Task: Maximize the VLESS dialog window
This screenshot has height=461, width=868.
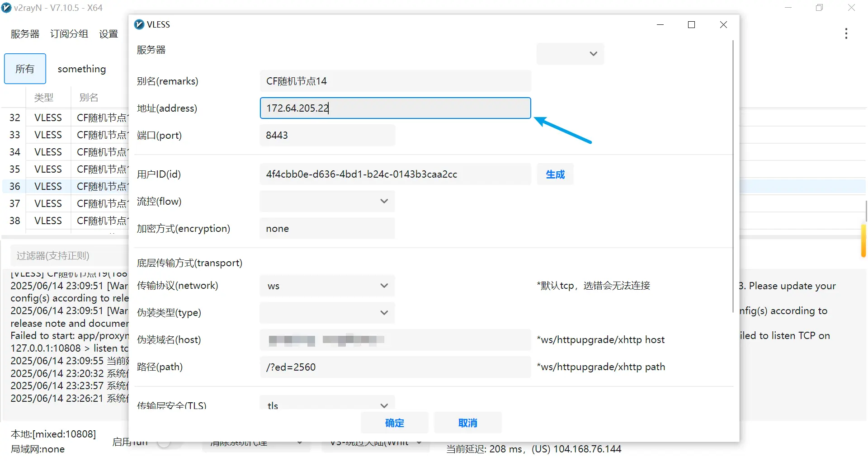Action: [691, 24]
